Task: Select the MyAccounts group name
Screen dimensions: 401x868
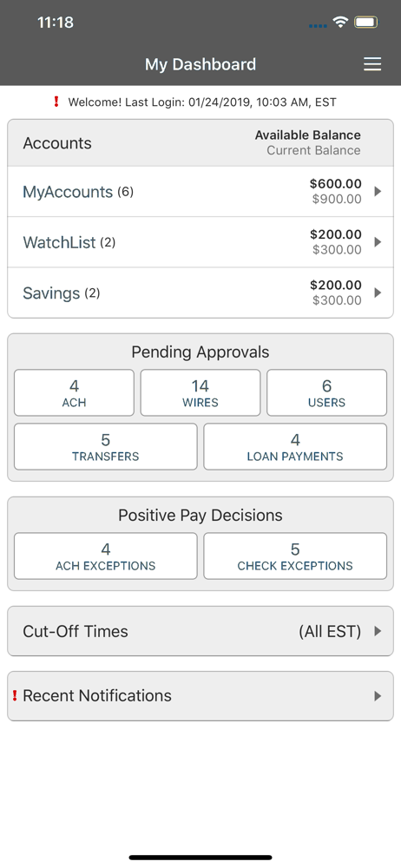Action: (68, 192)
